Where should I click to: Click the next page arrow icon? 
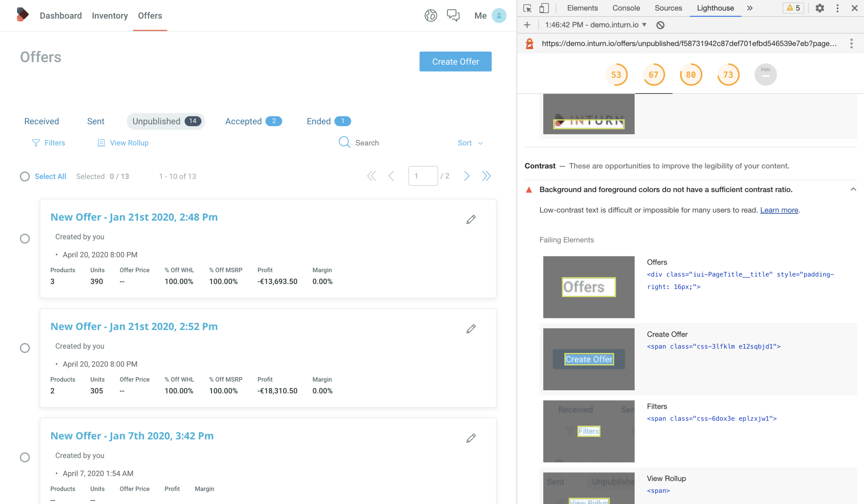click(467, 176)
